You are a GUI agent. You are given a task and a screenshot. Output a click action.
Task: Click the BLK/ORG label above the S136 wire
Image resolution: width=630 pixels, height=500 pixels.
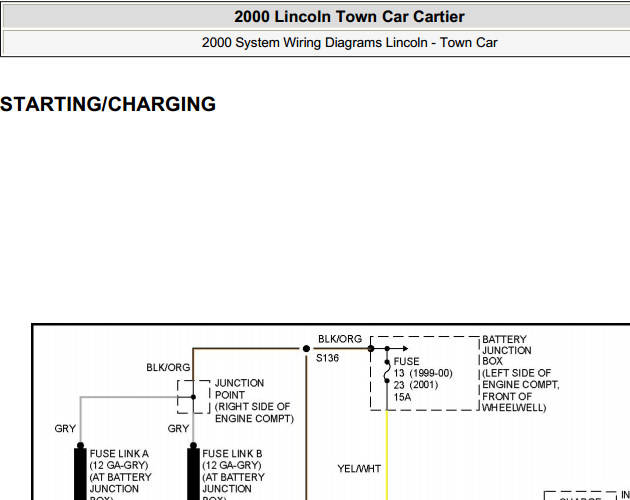click(x=340, y=339)
